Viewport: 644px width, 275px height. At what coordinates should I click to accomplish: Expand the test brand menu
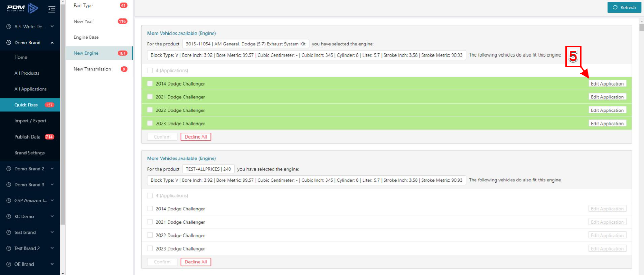tap(52, 232)
